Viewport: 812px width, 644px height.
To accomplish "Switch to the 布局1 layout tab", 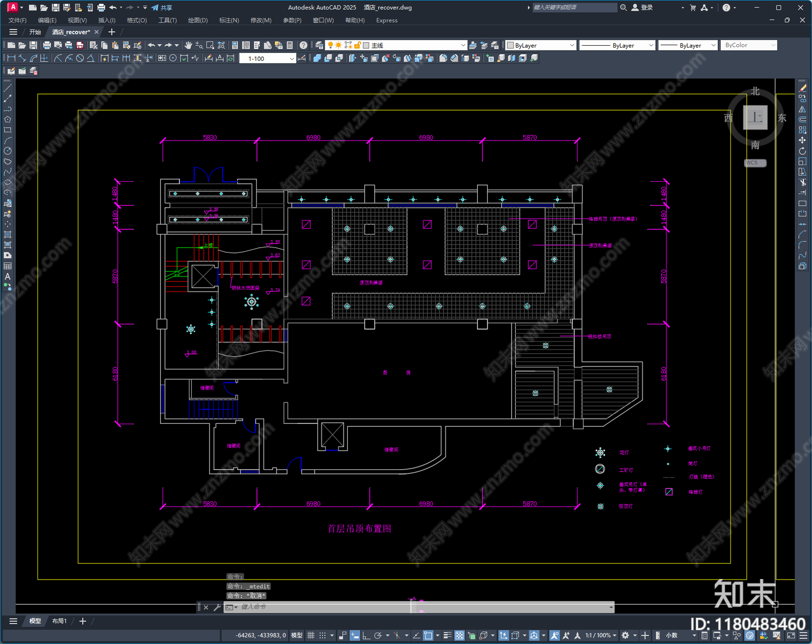I will [x=59, y=621].
